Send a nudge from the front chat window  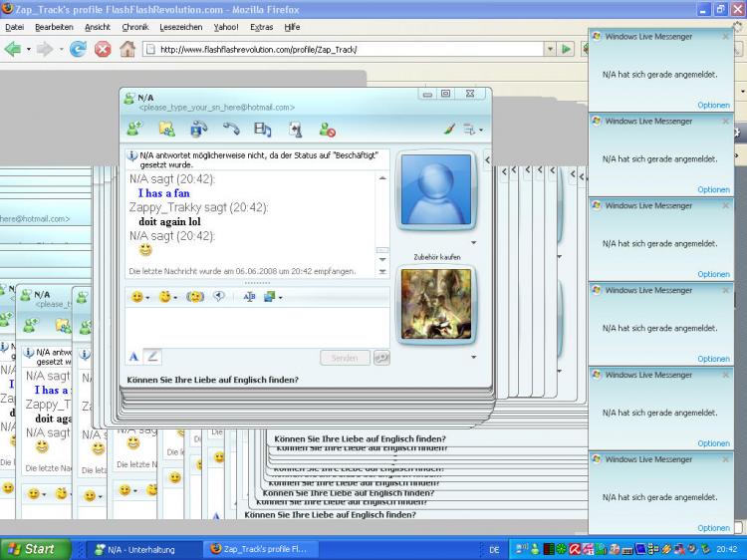click(195, 297)
